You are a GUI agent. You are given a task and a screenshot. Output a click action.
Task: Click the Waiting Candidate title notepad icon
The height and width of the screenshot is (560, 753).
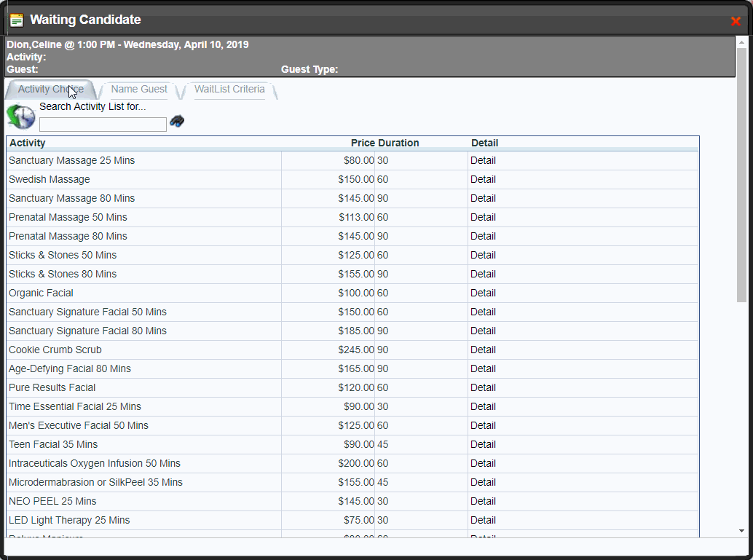(x=17, y=20)
